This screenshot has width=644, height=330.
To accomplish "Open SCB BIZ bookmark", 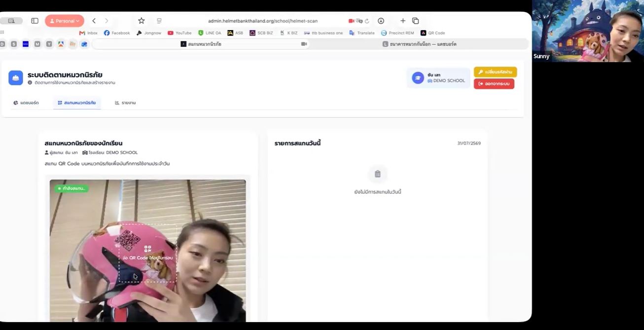I will [261, 33].
